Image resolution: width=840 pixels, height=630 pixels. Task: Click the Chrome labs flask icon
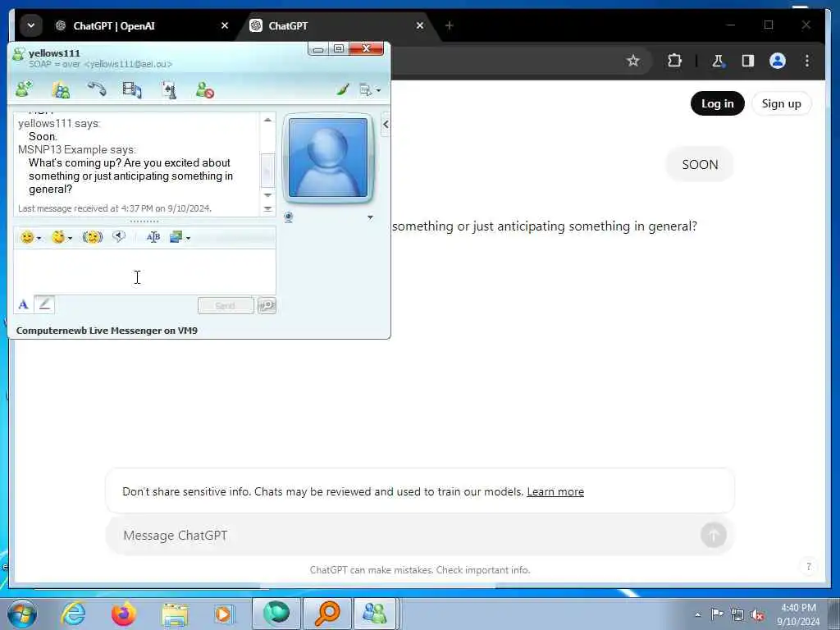pos(718,61)
